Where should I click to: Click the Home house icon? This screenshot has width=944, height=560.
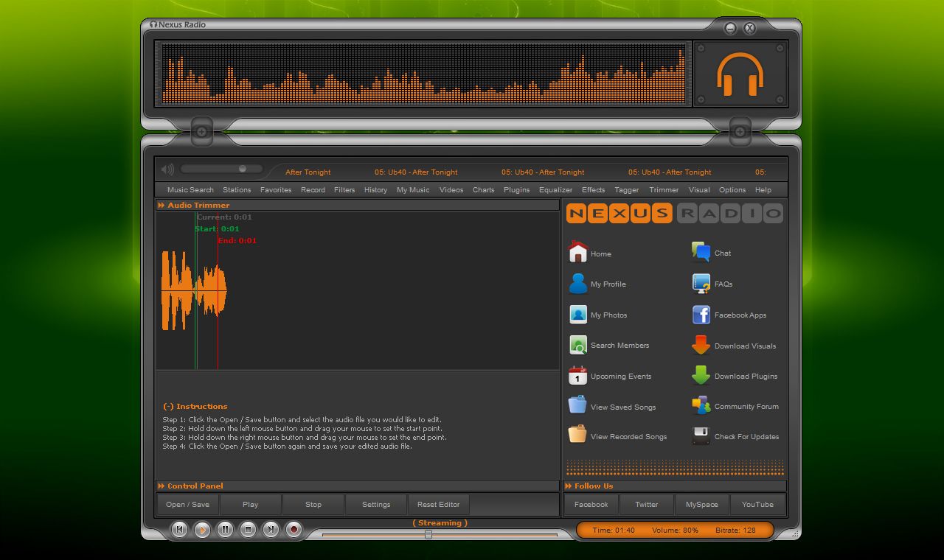578,253
